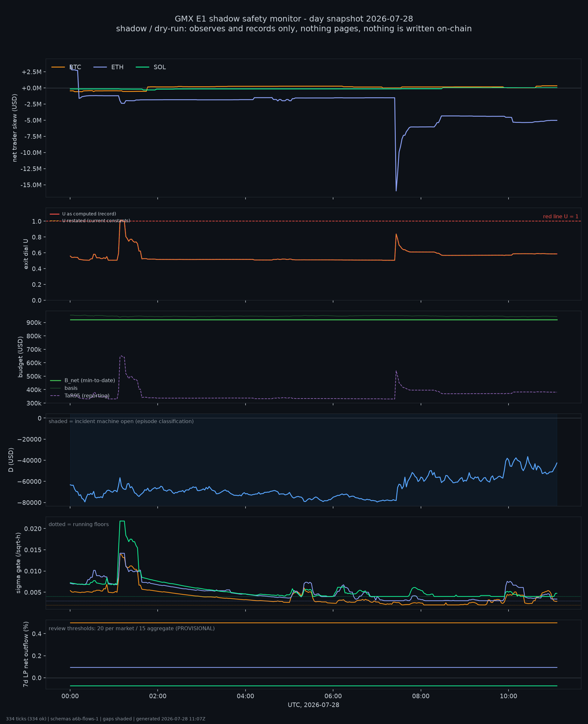Image resolution: width=588 pixels, height=724 pixels.
Task: Click the '0.020' sigma gate tick label
Action: [33, 529]
